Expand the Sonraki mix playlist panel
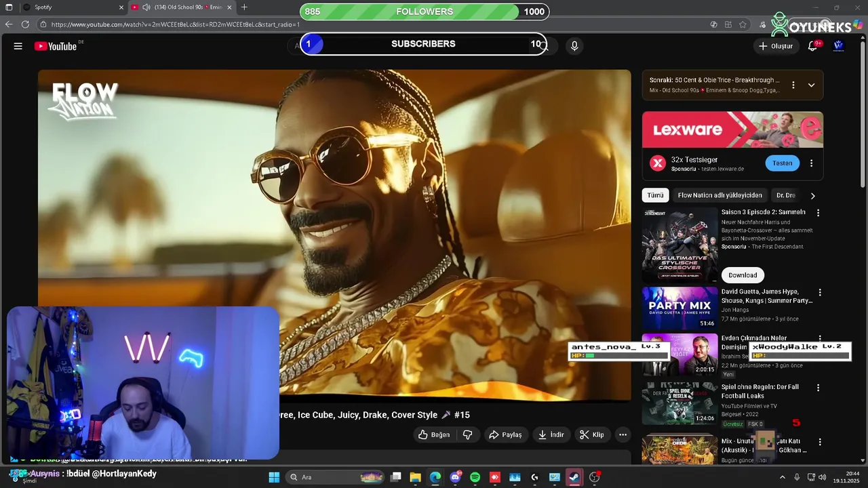Image resolution: width=868 pixels, height=488 pixels. (x=811, y=85)
